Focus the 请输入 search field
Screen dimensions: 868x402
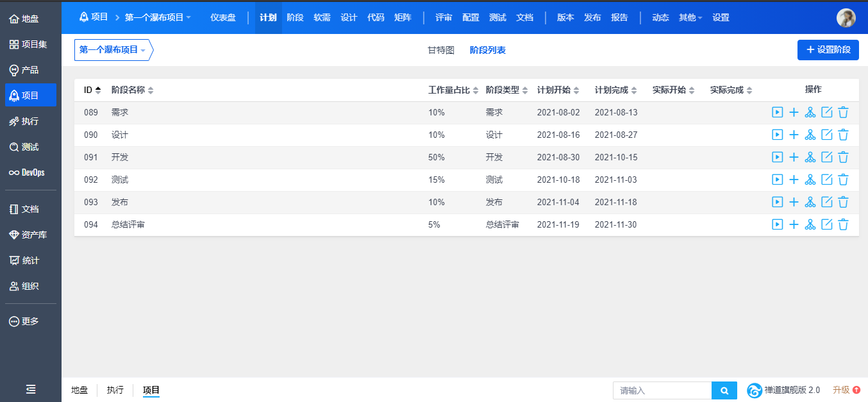[x=662, y=390]
